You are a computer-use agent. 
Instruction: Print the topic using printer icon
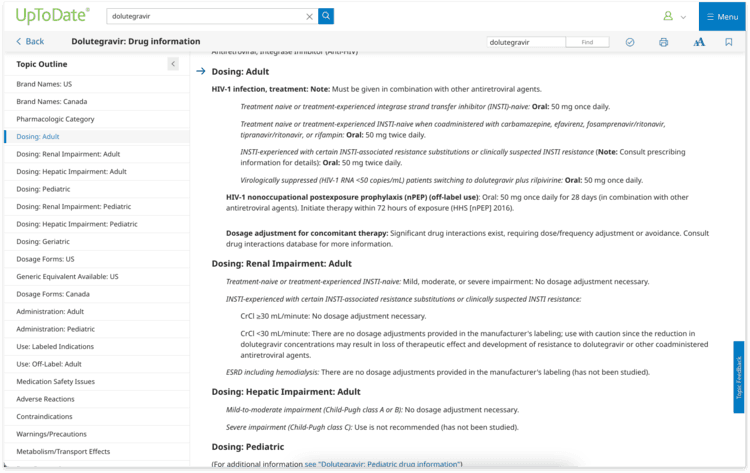coord(663,42)
